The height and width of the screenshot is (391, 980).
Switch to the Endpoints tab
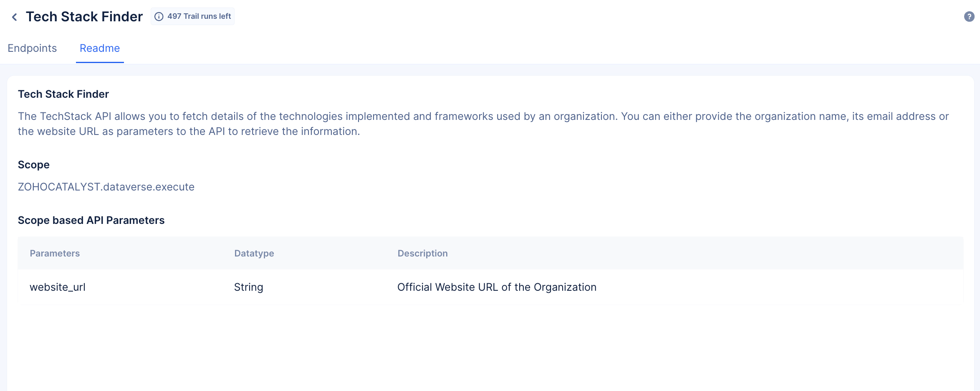coord(32,48)
